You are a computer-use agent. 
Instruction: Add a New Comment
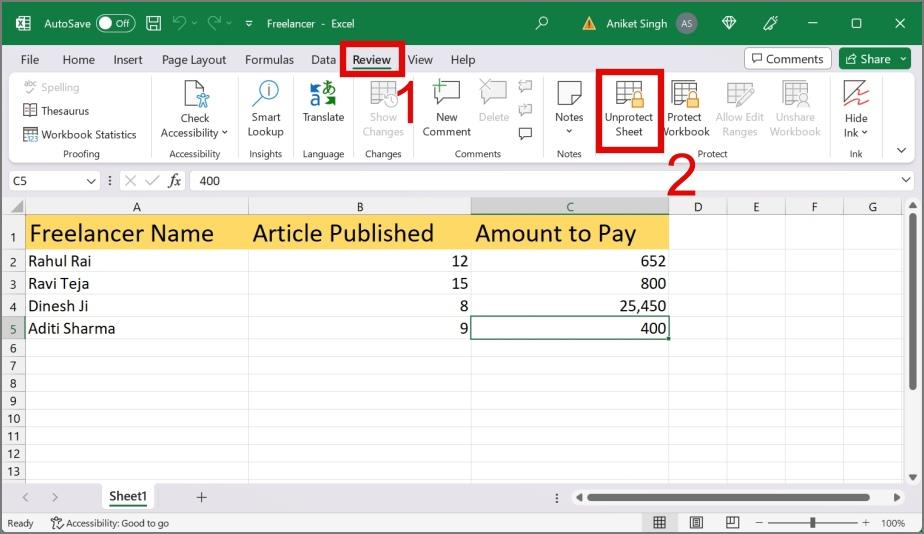pyautogui.click(x=446, y=109)
